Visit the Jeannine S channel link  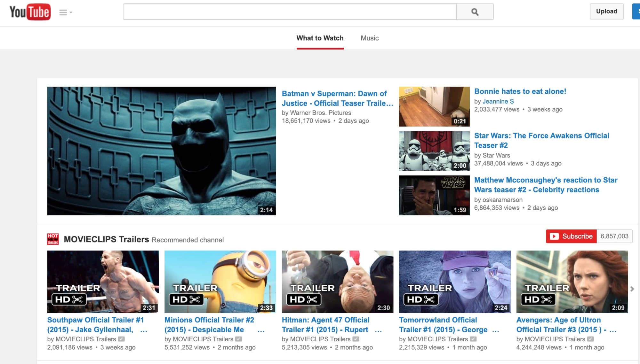tap(498, 101)
